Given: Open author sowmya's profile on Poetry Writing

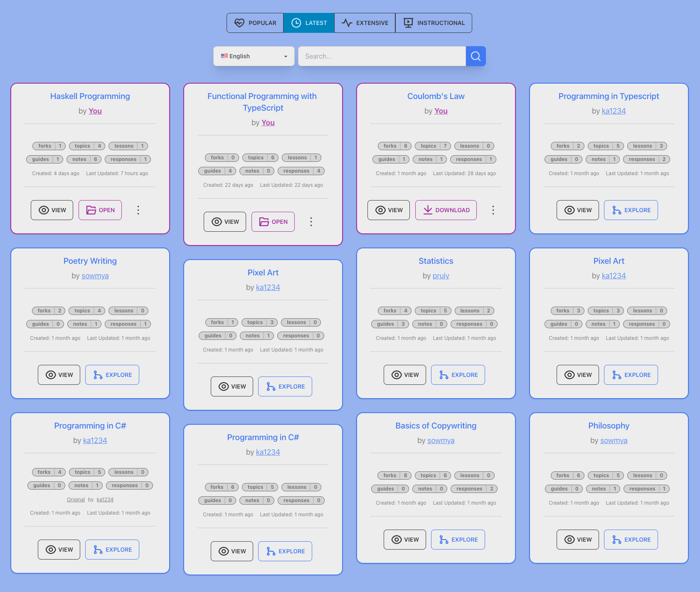Looking at the screenshot, I should [x=95, y=276].
